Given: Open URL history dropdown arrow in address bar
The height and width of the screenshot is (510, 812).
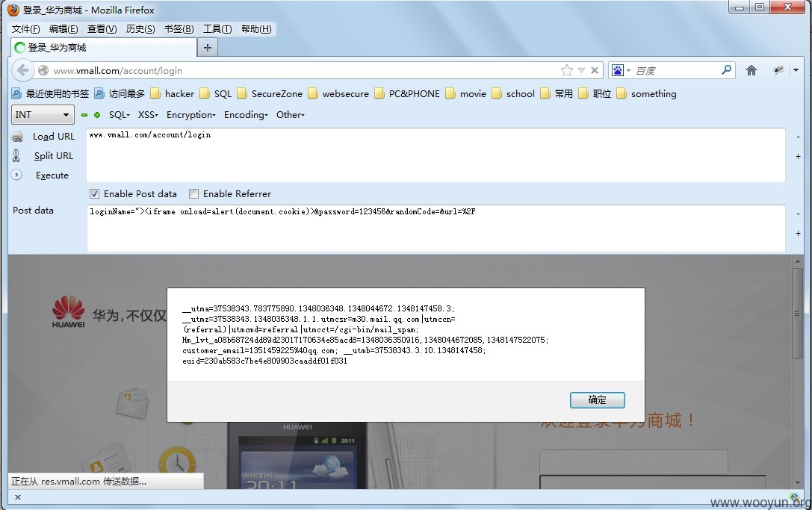Looking at the screenshot, I should coord(582,70).
